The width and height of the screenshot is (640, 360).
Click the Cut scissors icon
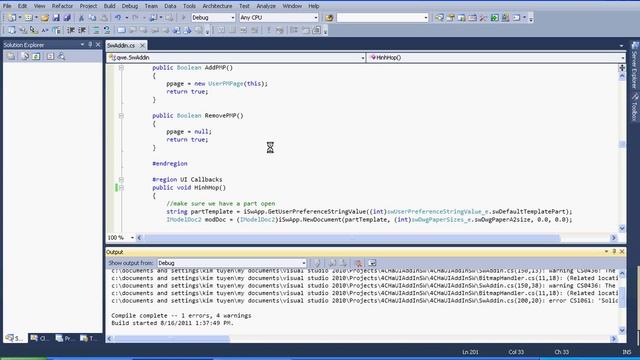point(81,18)
